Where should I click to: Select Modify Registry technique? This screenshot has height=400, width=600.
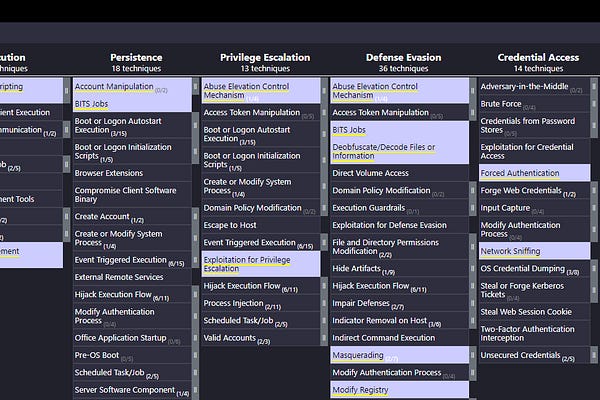pos(399,390)
